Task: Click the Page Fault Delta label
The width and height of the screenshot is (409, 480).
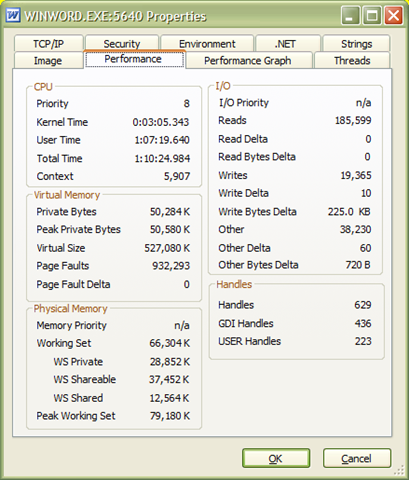Action: coord(73,284)
